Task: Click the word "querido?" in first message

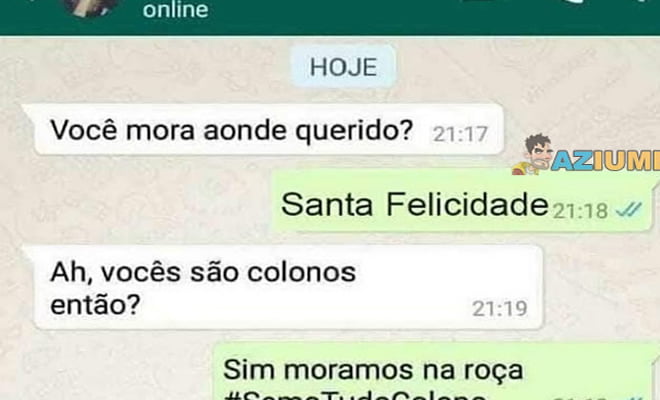Action: [x=354, y=131]
